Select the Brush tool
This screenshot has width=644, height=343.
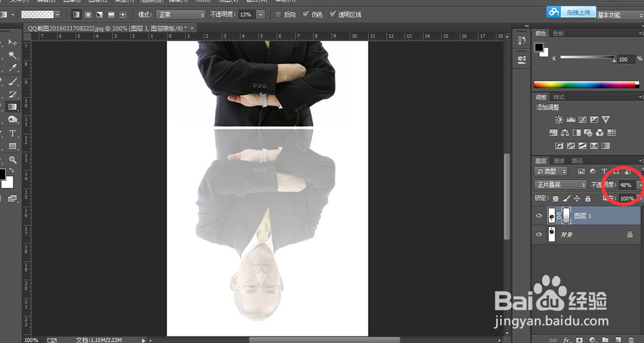pyautogui.click(x=12, y=81)
